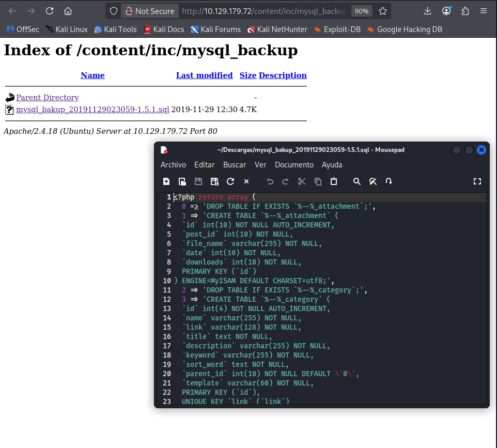Close the document via toolbar X icon

[x=246, y=181]
